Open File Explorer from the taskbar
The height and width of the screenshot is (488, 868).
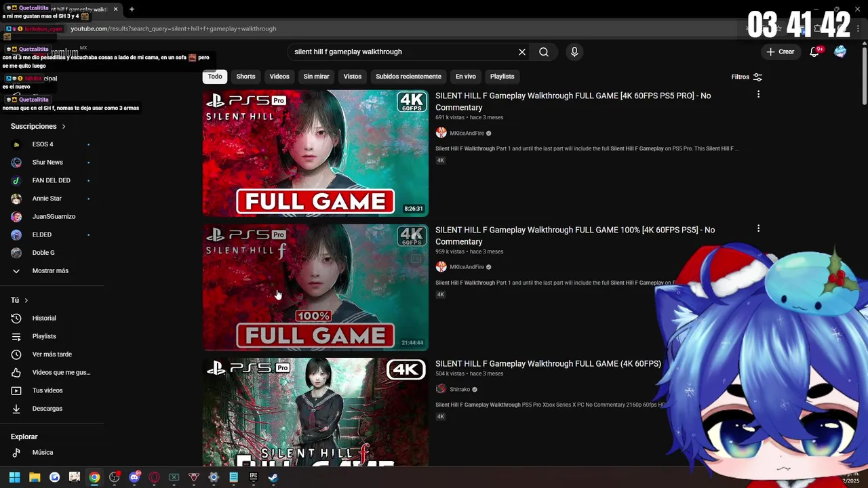coord(35,477)
